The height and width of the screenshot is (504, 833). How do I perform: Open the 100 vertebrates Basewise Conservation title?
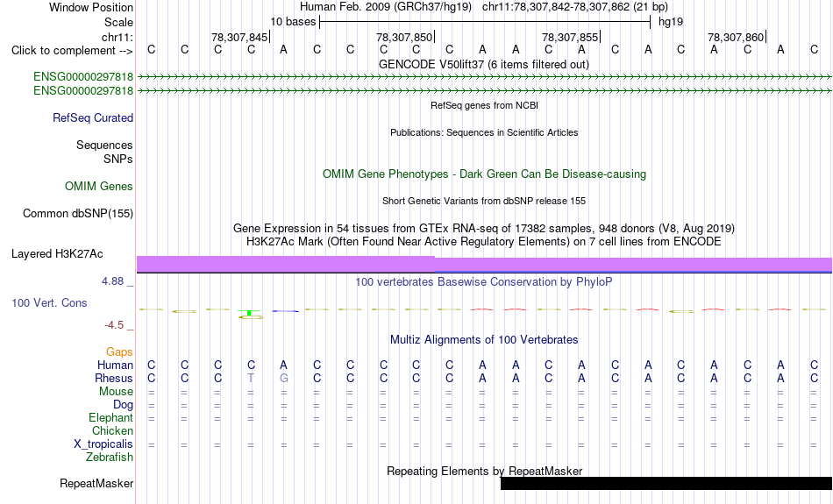pyautogui.click(x=484, y=282)
